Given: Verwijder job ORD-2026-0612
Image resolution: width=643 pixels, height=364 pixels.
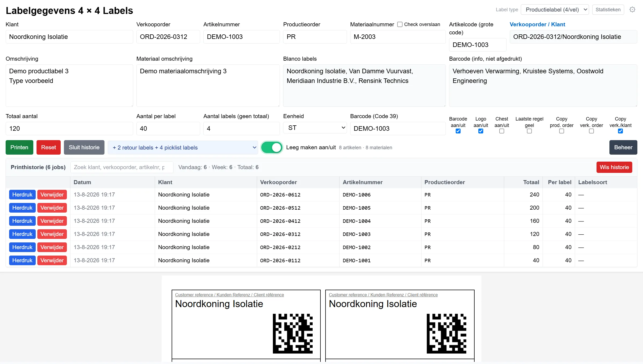Looking at the screenshot, I should [52, 195].
